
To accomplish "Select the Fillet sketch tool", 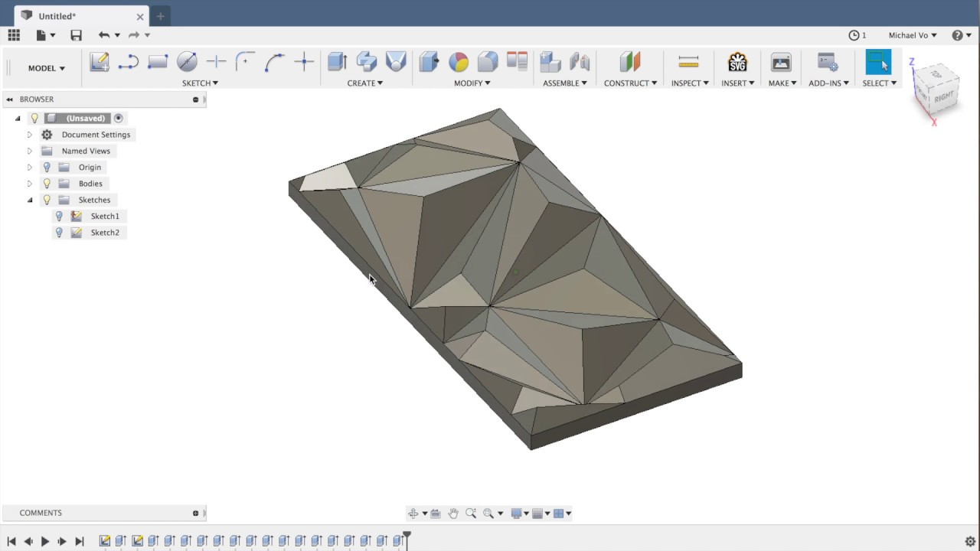I will 245,62.
